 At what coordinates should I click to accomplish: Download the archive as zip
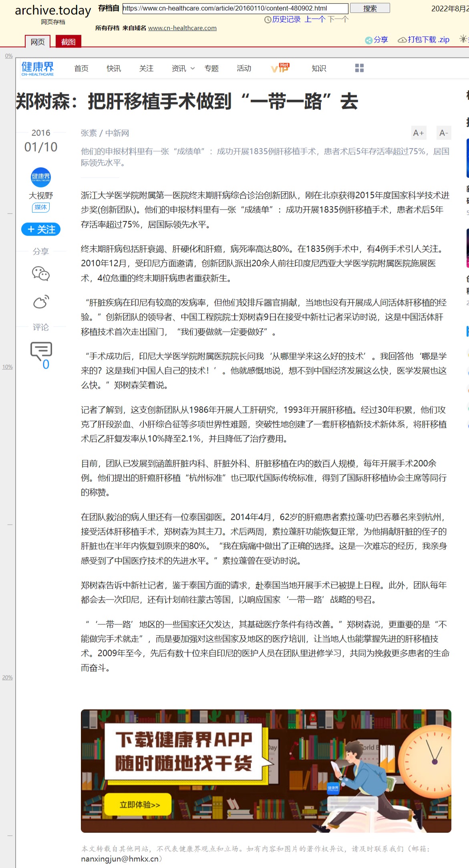(424, 40)
